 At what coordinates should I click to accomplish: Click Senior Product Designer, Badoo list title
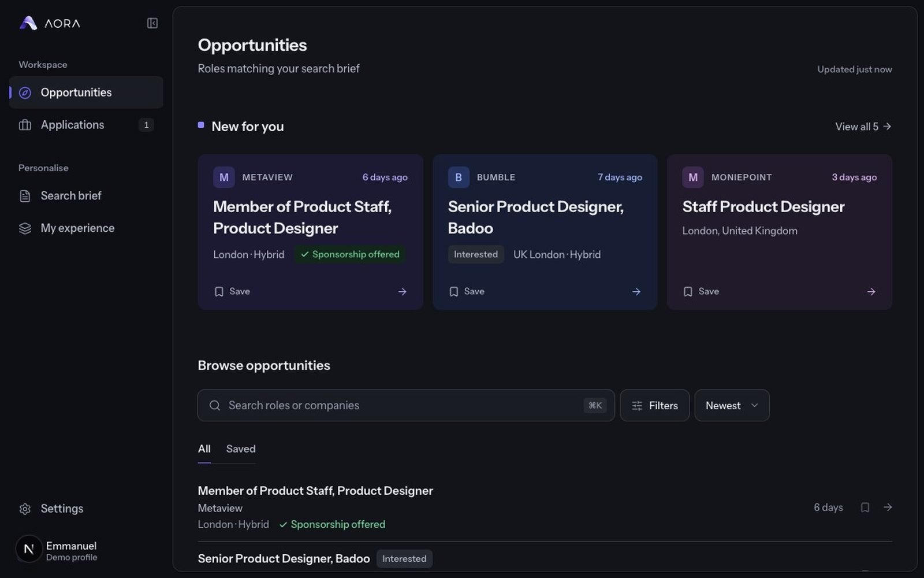click(284, 559)
